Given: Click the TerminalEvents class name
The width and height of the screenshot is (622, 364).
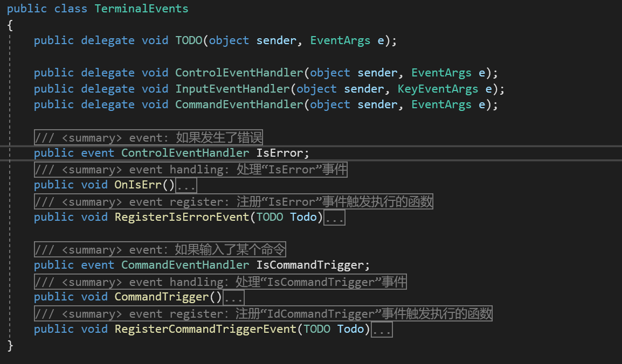Looking at the screenshot, I should coord(142,8).
